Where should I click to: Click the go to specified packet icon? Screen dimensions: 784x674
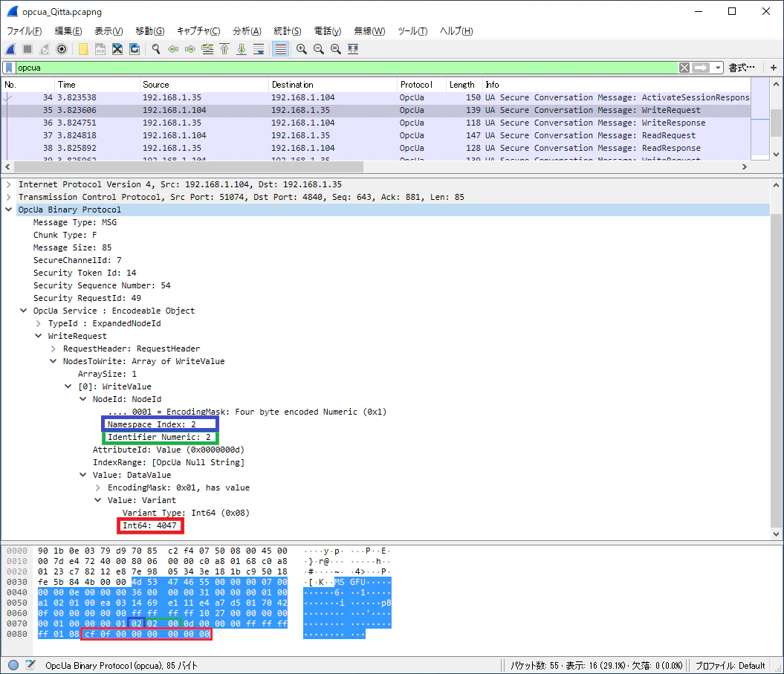(207, 49)
